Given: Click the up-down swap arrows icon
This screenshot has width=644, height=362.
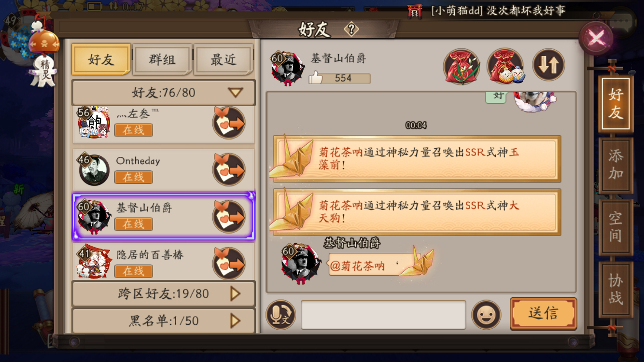Looking at the screenshot, I should [549, 65].
